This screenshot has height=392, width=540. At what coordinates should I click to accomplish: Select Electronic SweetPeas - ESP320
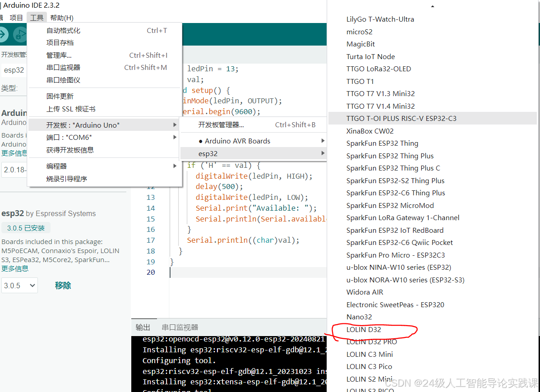pos(432,304)
